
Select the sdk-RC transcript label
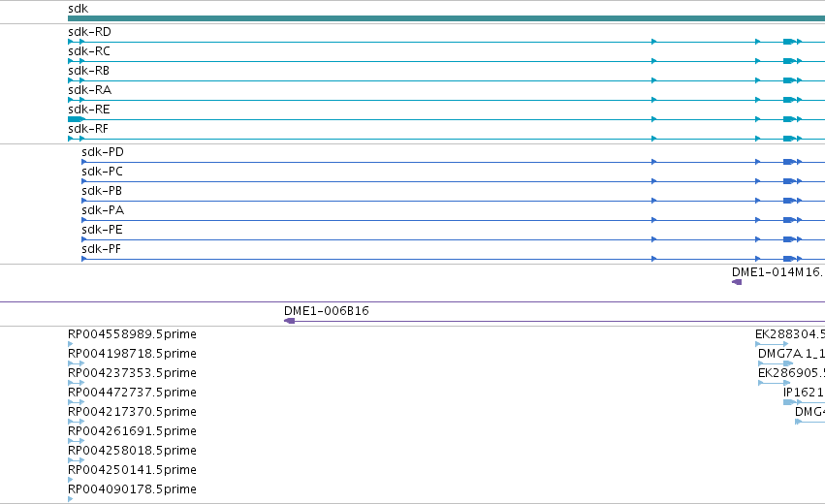(x=89, y=51)
